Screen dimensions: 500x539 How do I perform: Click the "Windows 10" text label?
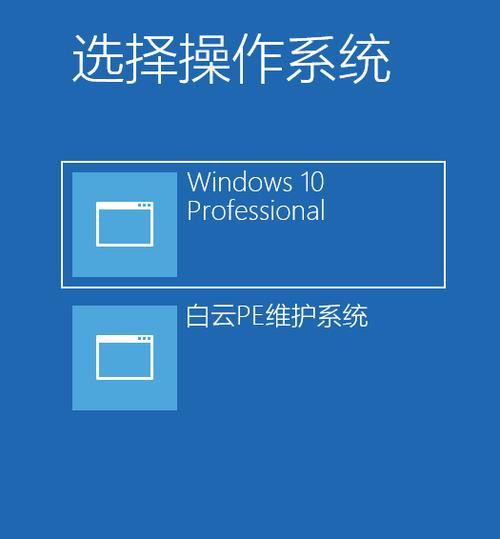click(x=256, y=182)
